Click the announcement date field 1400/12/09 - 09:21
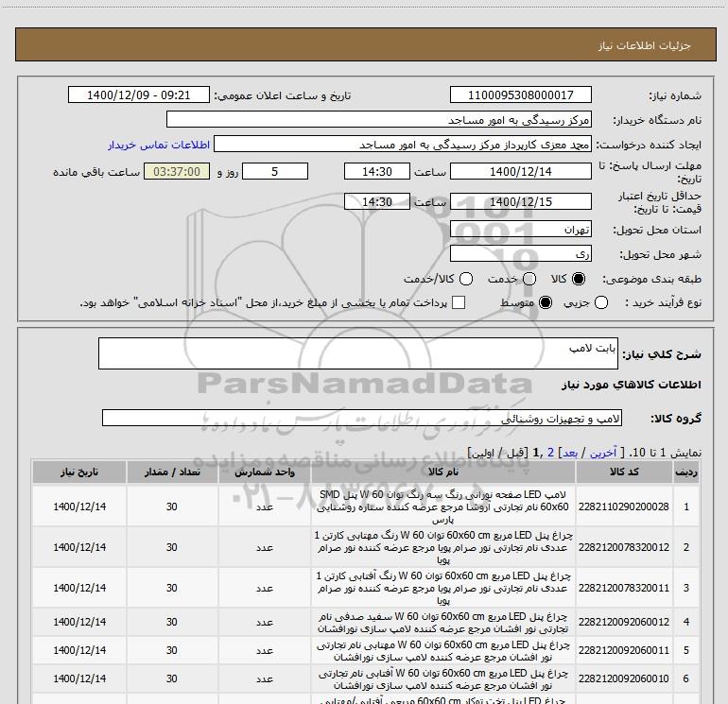This screenshot has width=728, height=704. [139, 94]
